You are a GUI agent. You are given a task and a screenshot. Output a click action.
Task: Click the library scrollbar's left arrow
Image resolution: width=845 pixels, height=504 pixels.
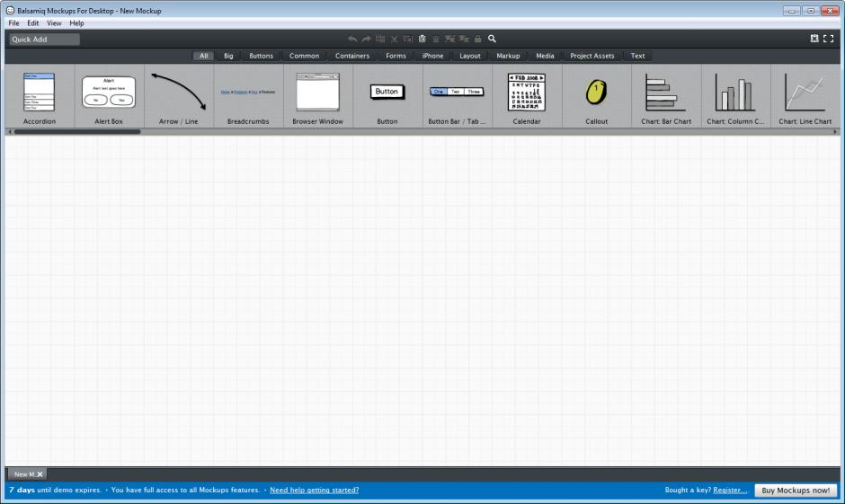click(10, 131)
